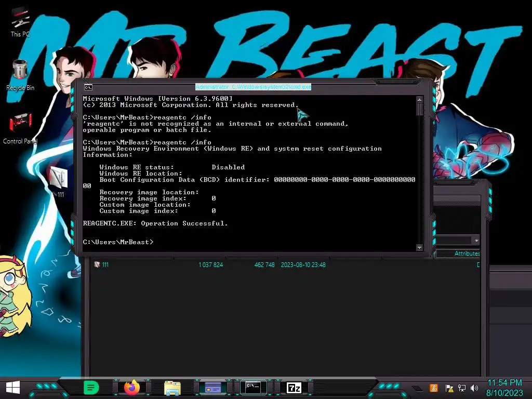Select the 111 file row in 7-Zip
532x399 pixels.
click(x=285, y=264)
